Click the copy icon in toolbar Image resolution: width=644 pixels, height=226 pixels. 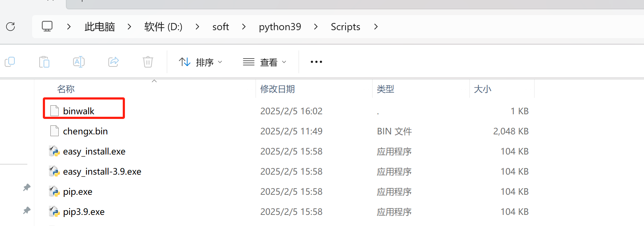tap(10, 62)
